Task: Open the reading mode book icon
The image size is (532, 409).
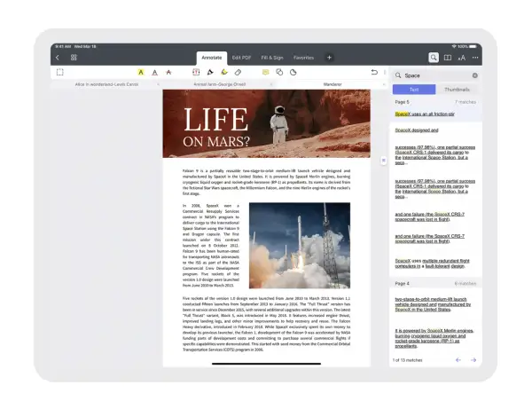Action: (448, 58)
